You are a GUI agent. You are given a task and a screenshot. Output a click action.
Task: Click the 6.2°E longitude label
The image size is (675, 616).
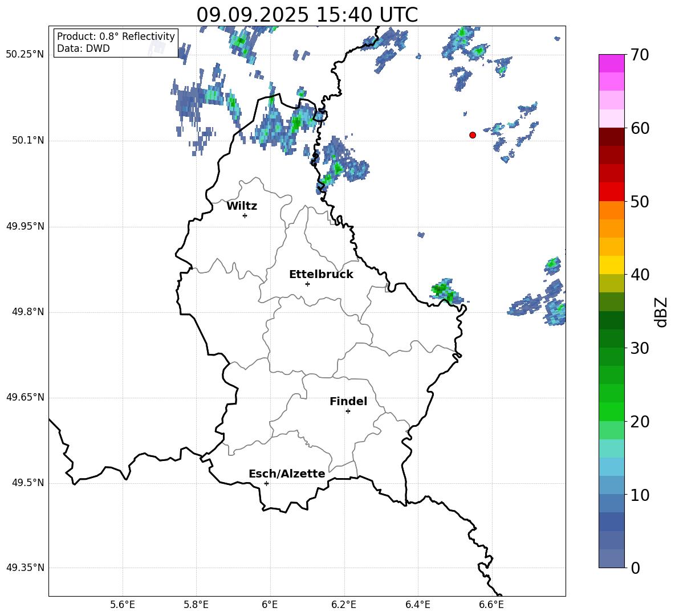[344, 605]
